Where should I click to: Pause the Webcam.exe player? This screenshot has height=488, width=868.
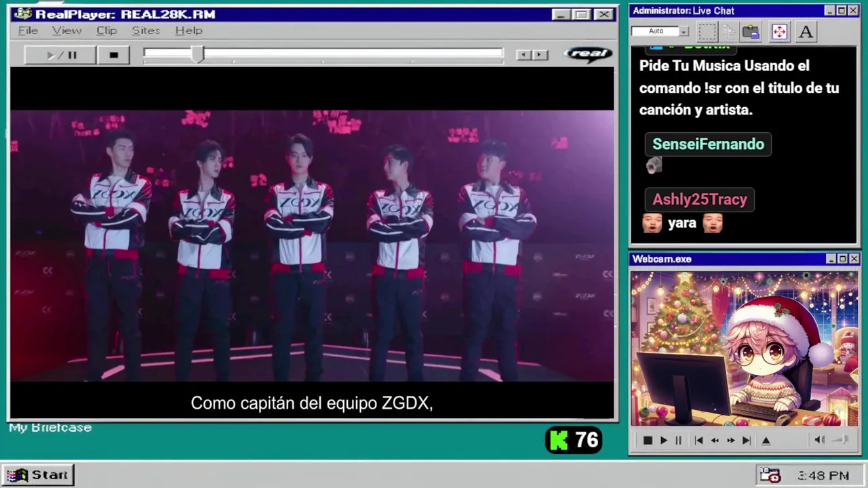(x=678, y=441)
